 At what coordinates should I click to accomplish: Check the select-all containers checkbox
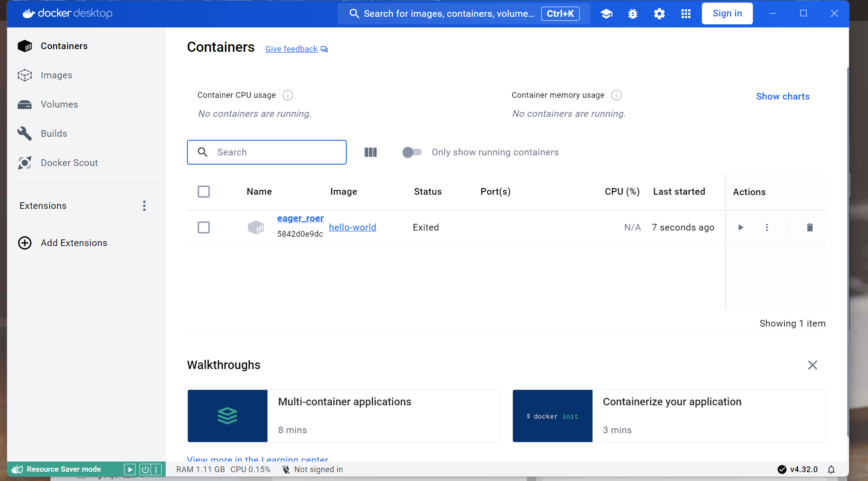coord(204,192)
